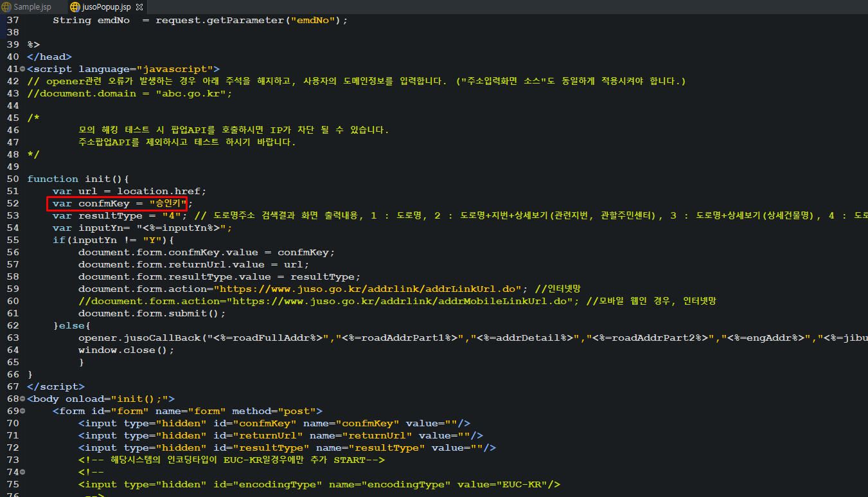Click the closing '</script>' tag
This screenshot has height=497, width=868.
pyautogui.click(x=56, y=386)
